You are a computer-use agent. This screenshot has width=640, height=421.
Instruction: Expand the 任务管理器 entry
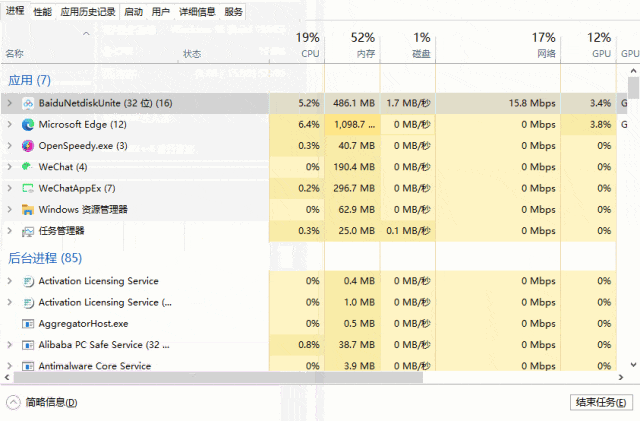point(10,231)
